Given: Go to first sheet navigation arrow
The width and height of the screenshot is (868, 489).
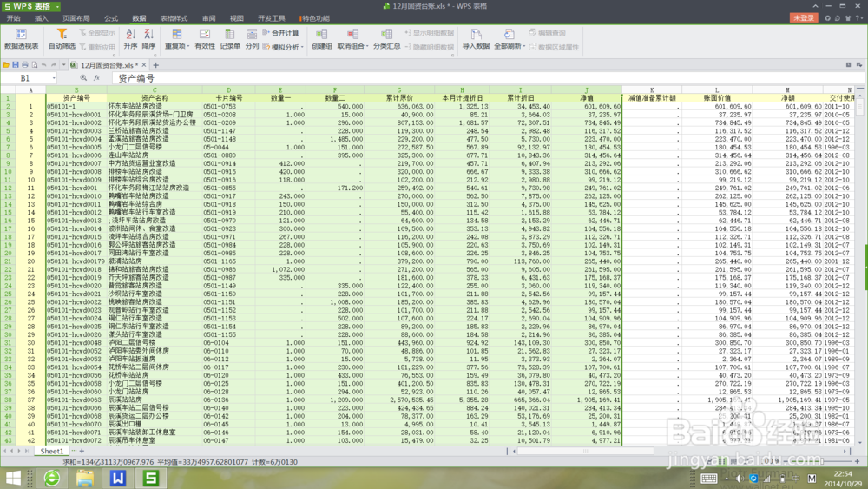Looking at the screenshot, I should pyautogui.click(x=4, y=452).
